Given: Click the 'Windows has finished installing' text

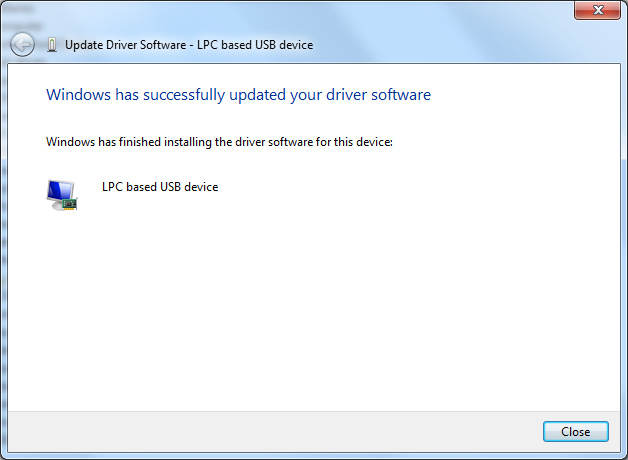Looking at the screenshot, I should coord(219,142).
